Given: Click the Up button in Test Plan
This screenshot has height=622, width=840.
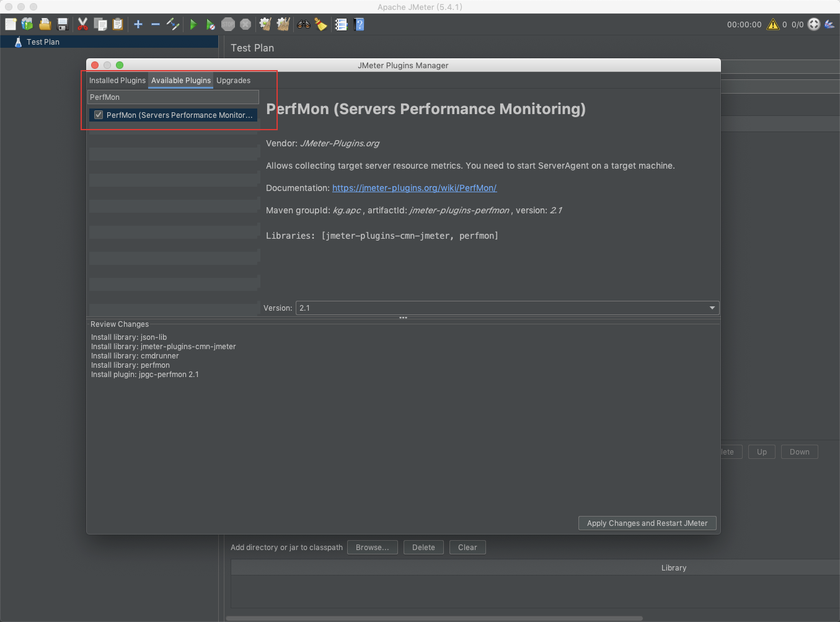Looking at the screenshot, I should [762, 452].
